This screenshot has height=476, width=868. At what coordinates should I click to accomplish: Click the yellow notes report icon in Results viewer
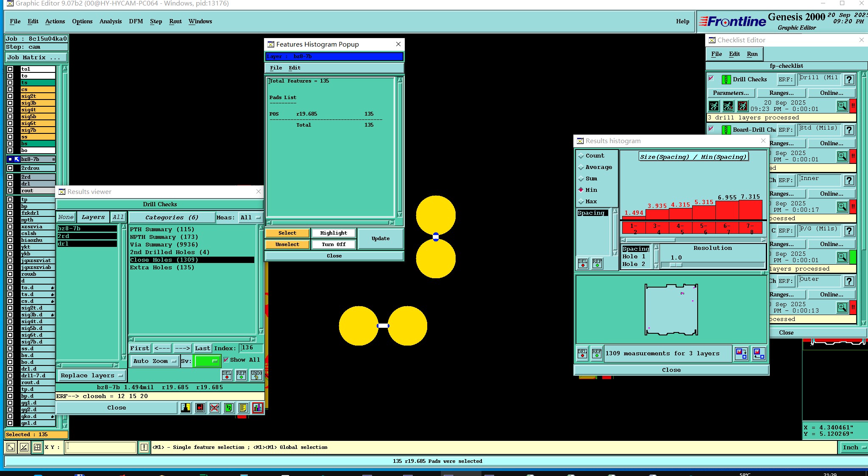tap(243, 408)
